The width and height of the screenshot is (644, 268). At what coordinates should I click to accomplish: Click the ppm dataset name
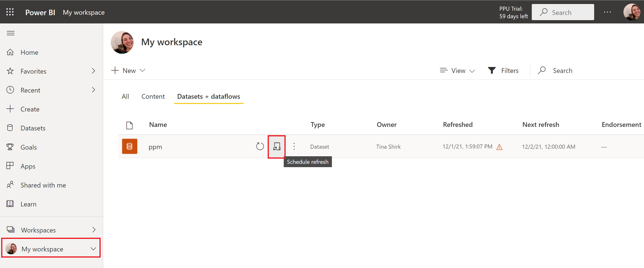[155, 147]
